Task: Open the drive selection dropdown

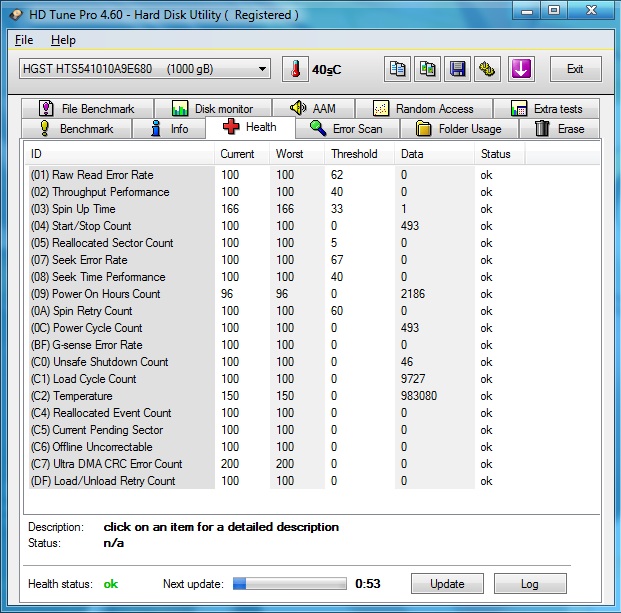Action: click(145, 69)
